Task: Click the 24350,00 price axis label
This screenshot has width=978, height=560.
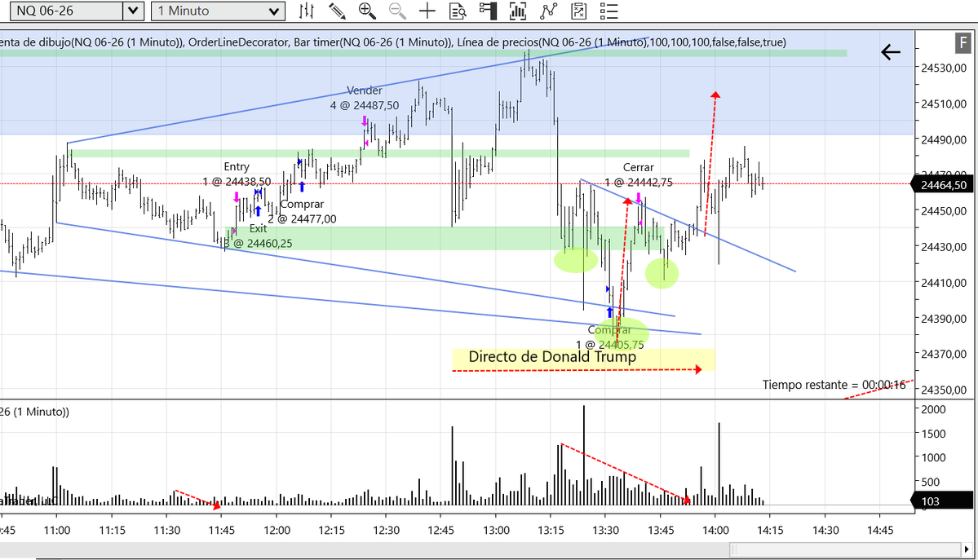Action: point(944,390)
